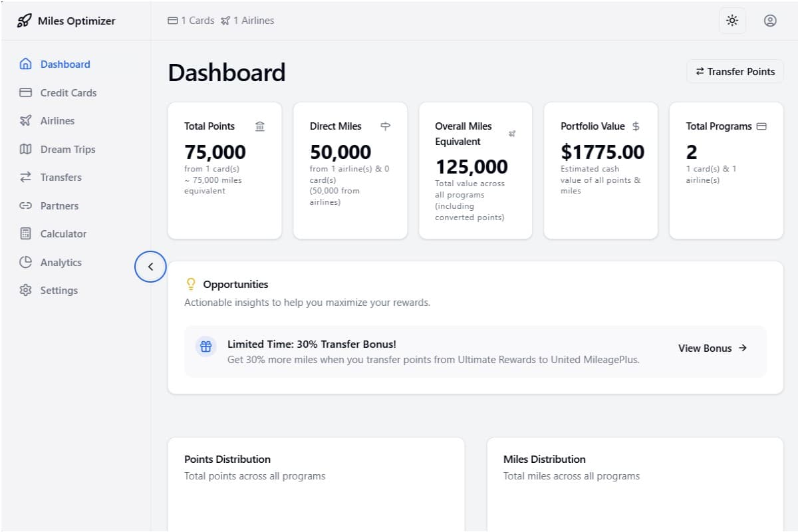Click the Transfers arrows icon in sidebar
Image resolution: width=798 pixels, height=532 pixels.
[26, 178]
